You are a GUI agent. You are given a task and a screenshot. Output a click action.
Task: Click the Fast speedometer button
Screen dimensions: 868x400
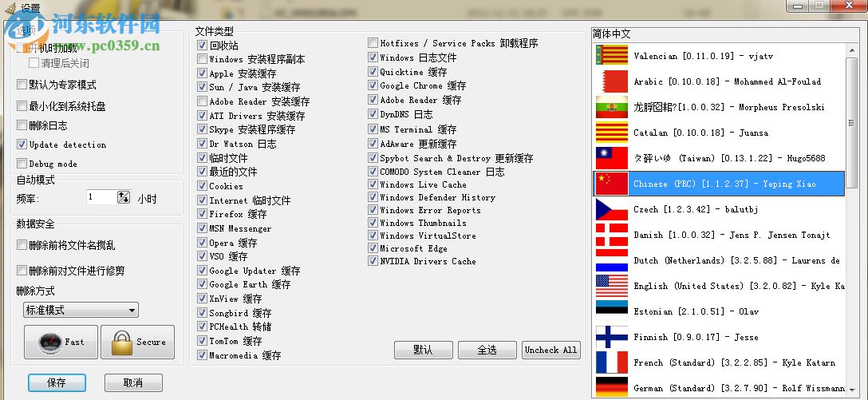61,343
